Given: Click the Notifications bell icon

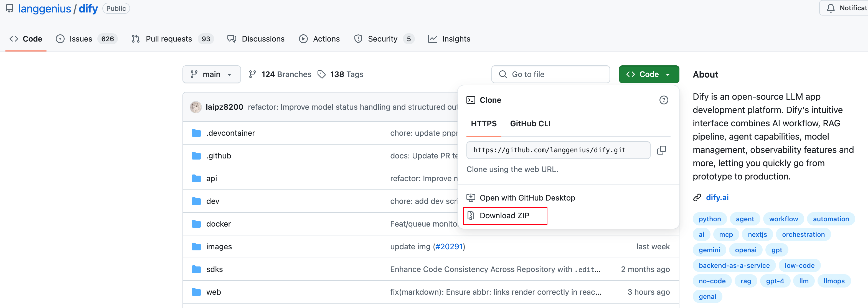Looking at the screenshot, I should [x=831, y=8].
